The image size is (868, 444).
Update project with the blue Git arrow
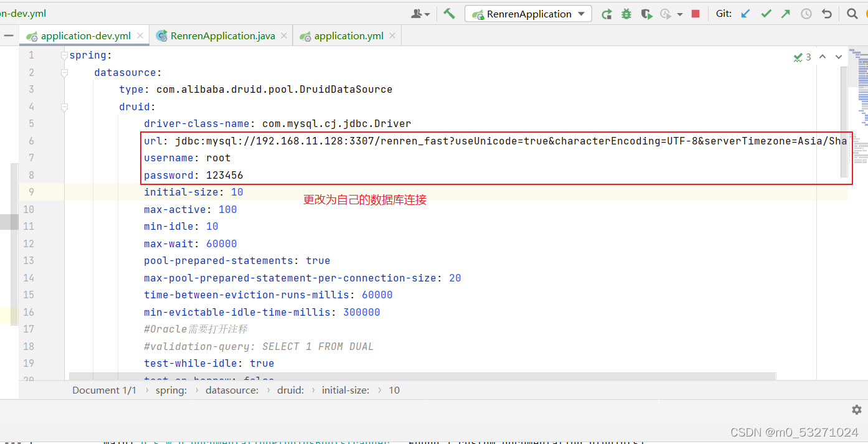coord(745,13)
